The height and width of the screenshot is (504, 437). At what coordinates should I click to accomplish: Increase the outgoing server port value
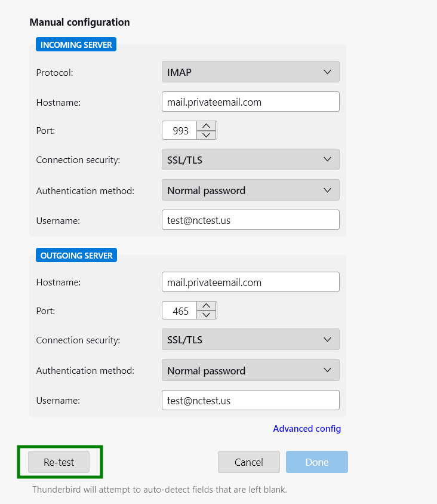tap(207, 306)
